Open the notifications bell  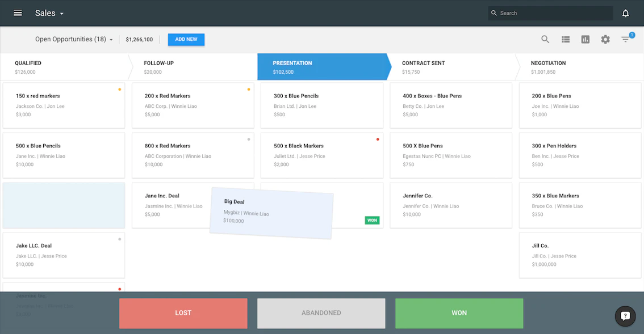625,13
